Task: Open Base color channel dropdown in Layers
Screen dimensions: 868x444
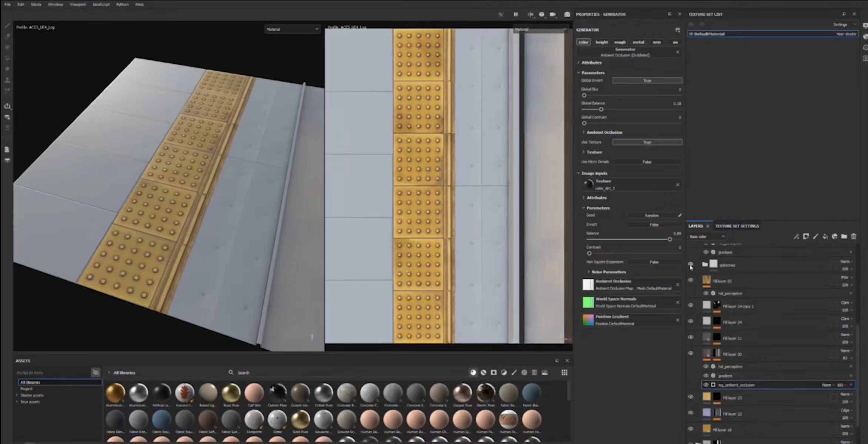Action: tap(707, 237)
